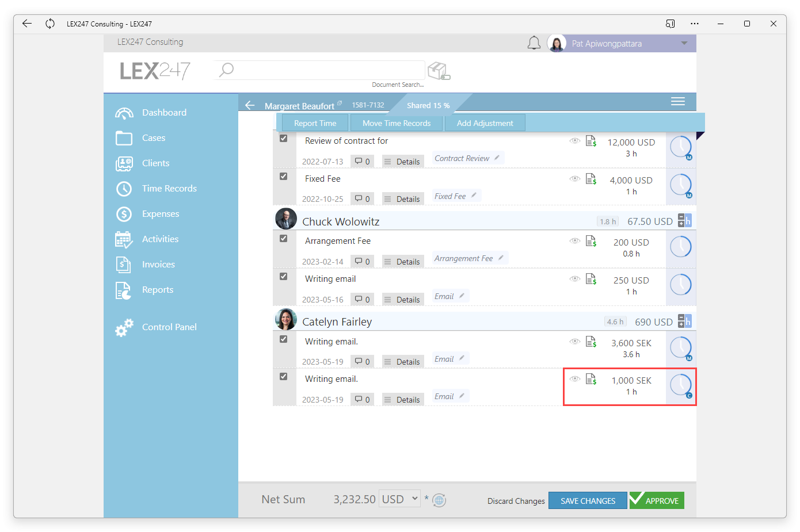The image size is (800, 532).
Task: Uncheck Chuck Wolowitz's Writing email checkbox
Action: pyautogui.click(x=283, y=277)
